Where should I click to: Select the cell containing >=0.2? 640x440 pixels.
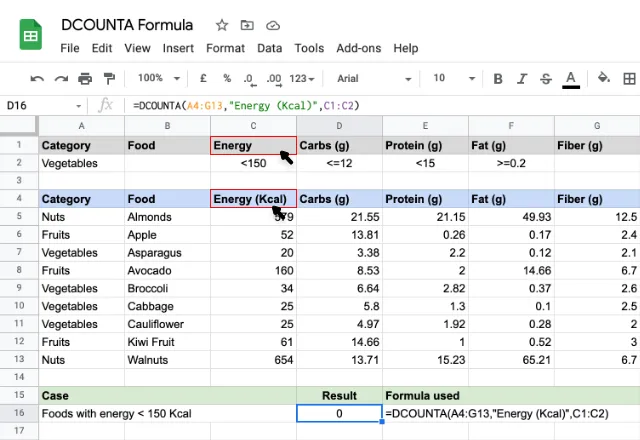511,163
